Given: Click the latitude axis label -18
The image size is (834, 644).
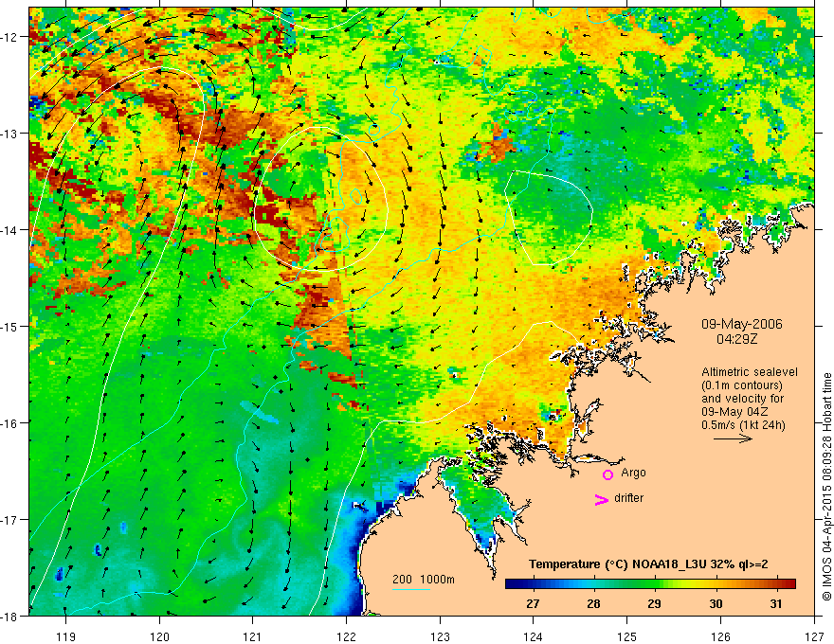Looking at the screenshot, I should 9,616.
